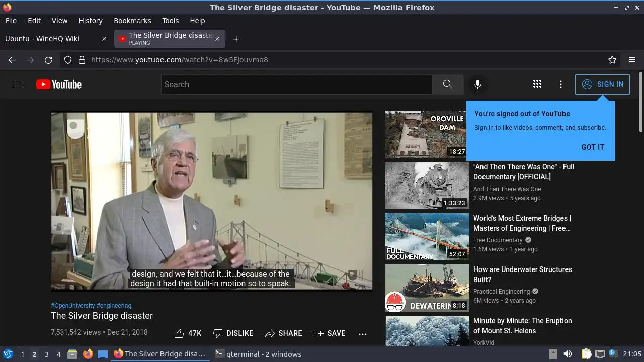Viewport: 644px width, 362px height.
Task: Open YouTube settings three-dot menu
Action: (561, 84)
